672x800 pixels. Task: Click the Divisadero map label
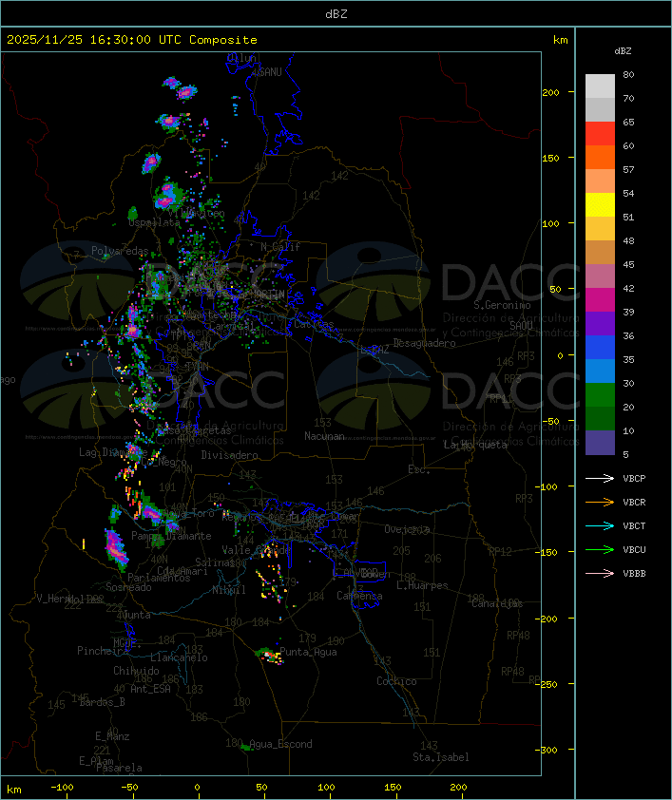pos(229,454)
